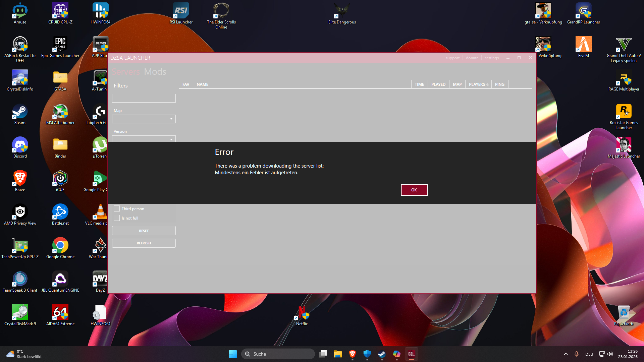This screenshot has height=362, width=644.
Task: Expand the Map filter dropdown
Action: tap(144, 119)
